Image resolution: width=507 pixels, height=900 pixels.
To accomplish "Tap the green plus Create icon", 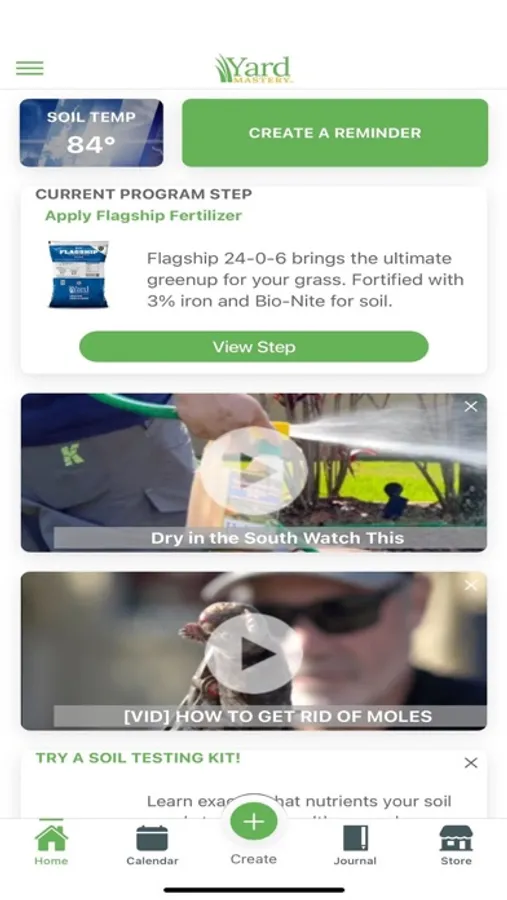I will [x=253, y=821].
